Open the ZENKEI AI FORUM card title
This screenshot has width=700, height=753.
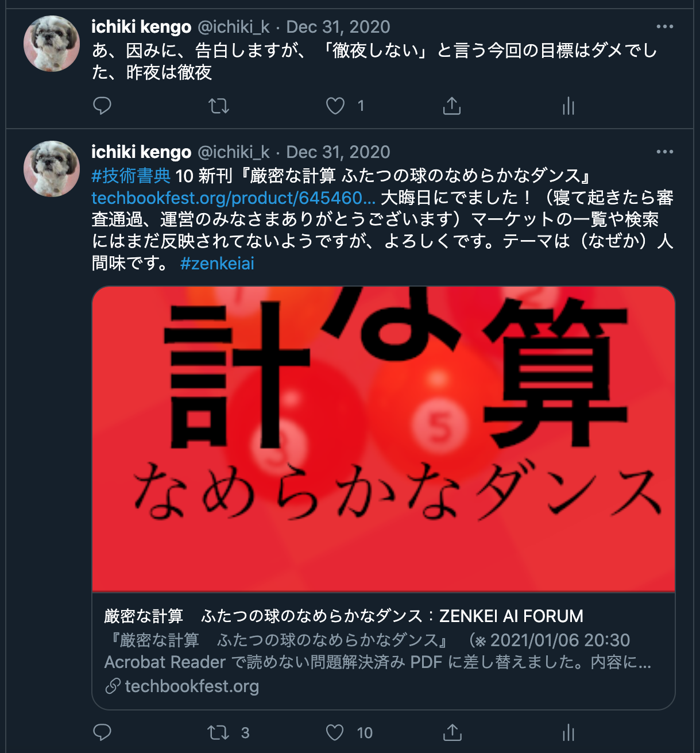coord(343,616)
